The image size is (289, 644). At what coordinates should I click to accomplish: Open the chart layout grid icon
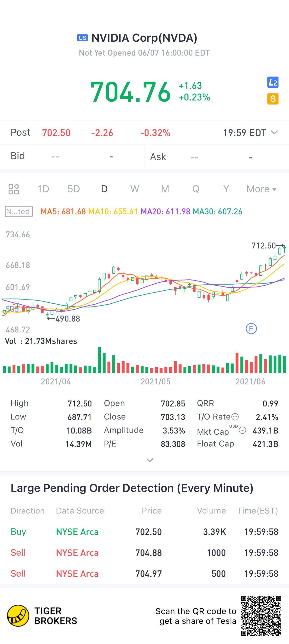14,189
